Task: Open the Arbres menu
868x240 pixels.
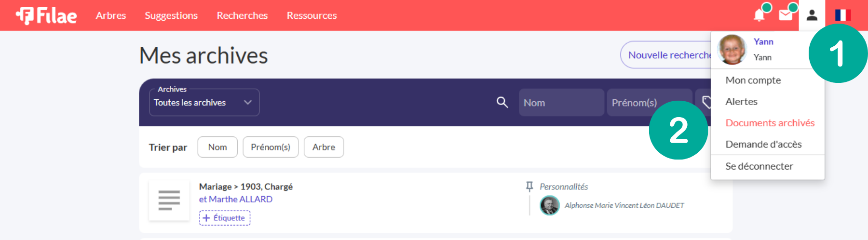Action: 110,15
